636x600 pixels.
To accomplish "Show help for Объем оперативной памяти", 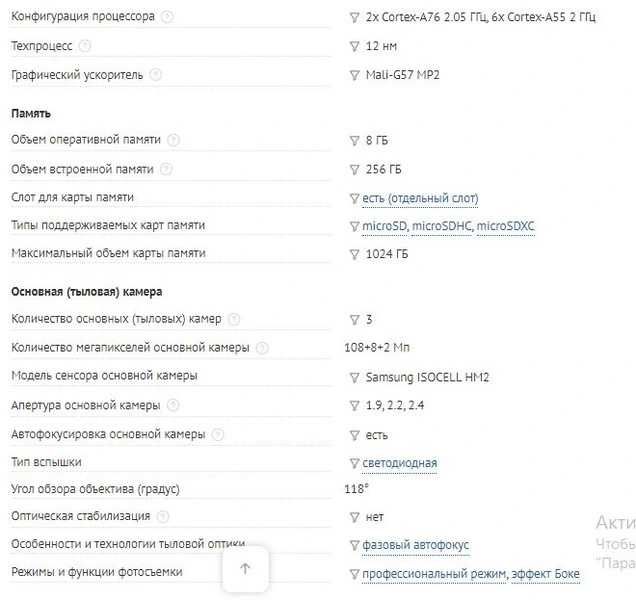I will point(173,140).
